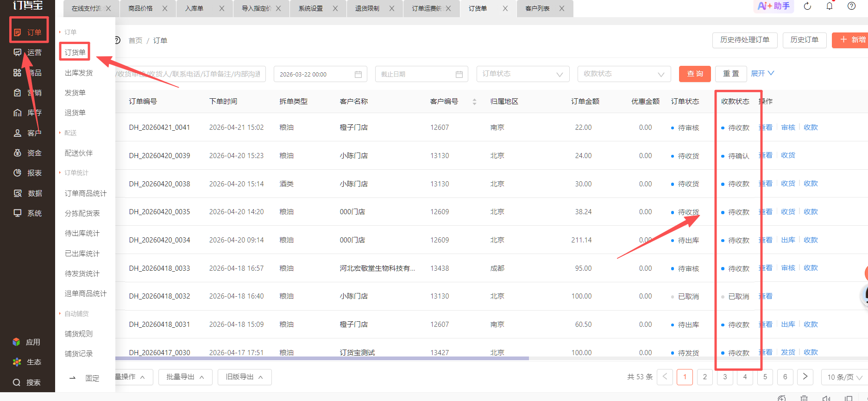This screenshot has height=401, width=868.
Task: Select 出库发货 in the order submenu
Action: point(79,73)
